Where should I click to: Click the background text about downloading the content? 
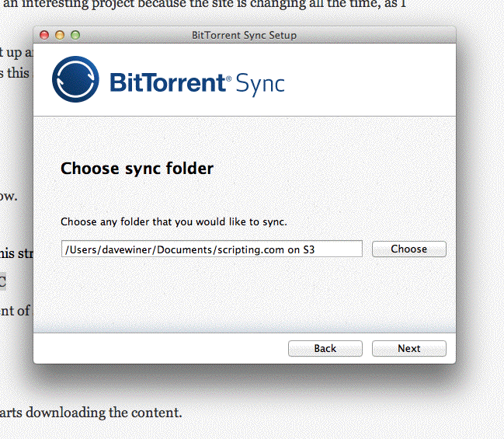[91, 413]
